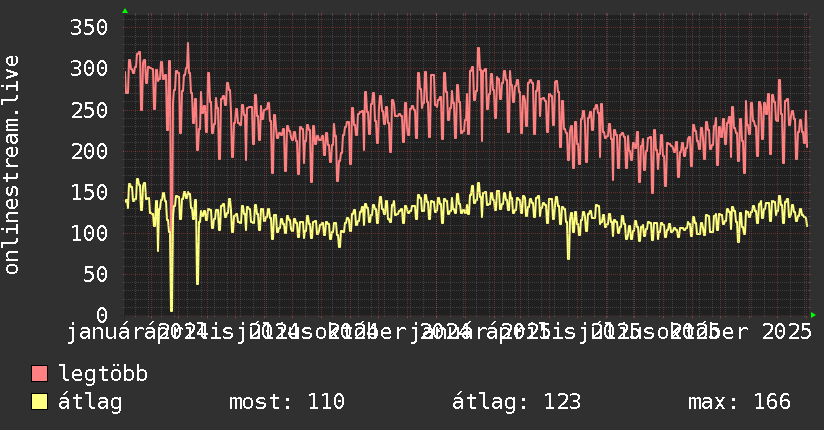Click the vertical 'onlinestream.live' axis title
This screenshot has height=430, width=824.
tap(11, 165)
